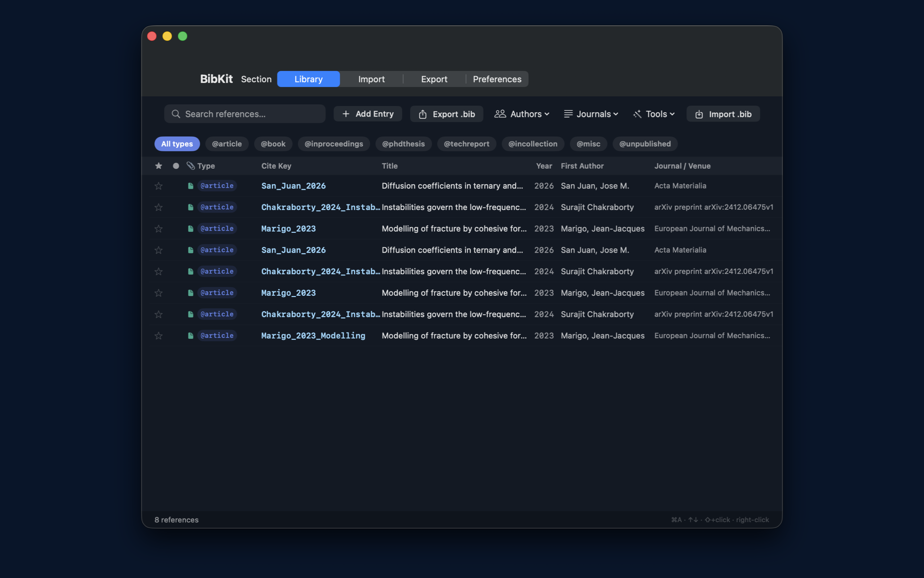Click the title in Marigo_2023_Modelling row

coord(454,336)
